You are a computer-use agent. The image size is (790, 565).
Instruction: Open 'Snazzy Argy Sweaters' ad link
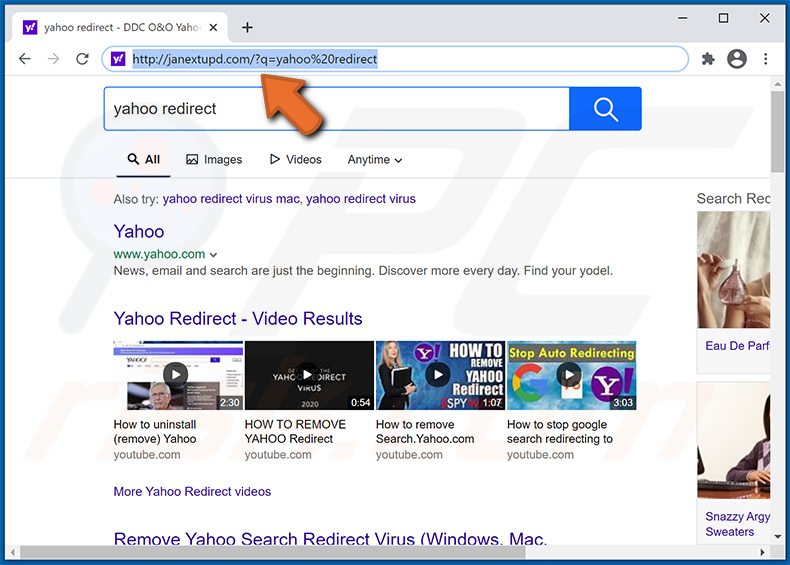pyautogui.click(x=737, y=524)
